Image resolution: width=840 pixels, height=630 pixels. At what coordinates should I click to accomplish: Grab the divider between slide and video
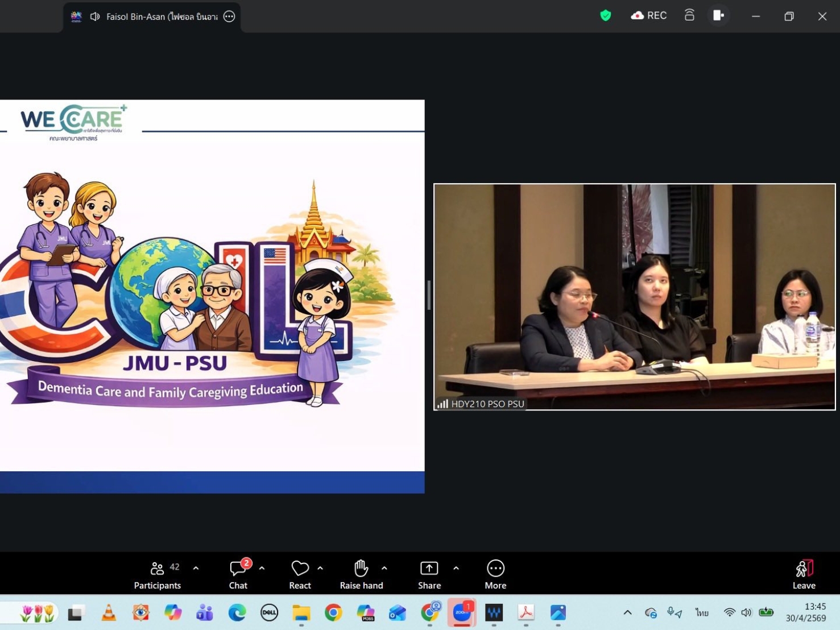pyautogui.click(x=429, y=295)
